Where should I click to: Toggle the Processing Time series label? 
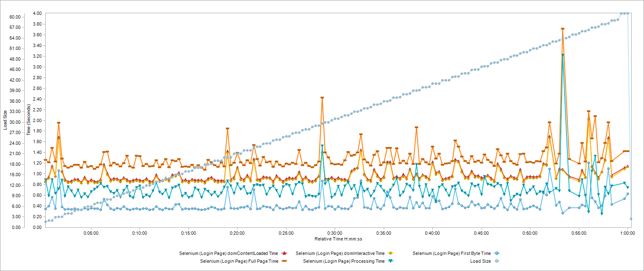click(344, 262)
